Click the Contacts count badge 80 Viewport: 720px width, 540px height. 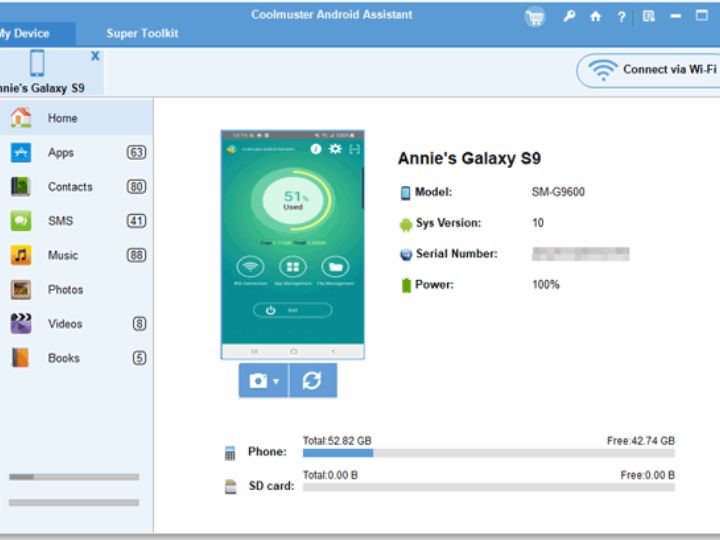point(136,186)
